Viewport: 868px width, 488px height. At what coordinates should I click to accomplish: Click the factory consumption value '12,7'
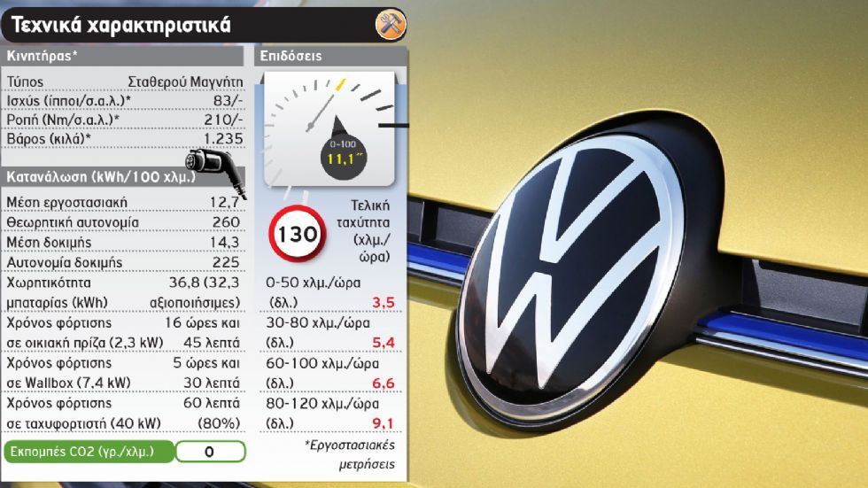coord(224,203)
